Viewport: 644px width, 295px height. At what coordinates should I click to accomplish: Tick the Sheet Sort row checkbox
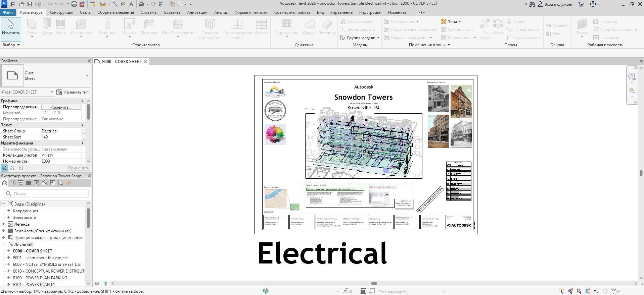pyautogui.click(x=84, y=137)
